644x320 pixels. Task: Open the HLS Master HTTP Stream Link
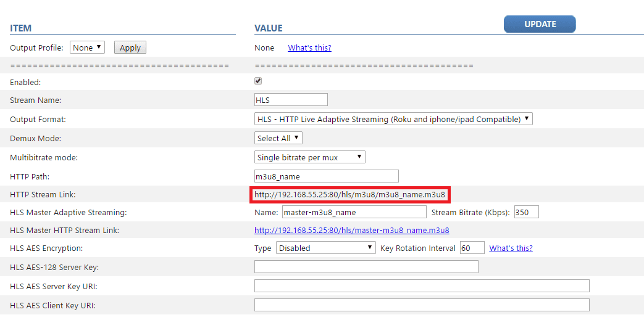tap(351, 231)
